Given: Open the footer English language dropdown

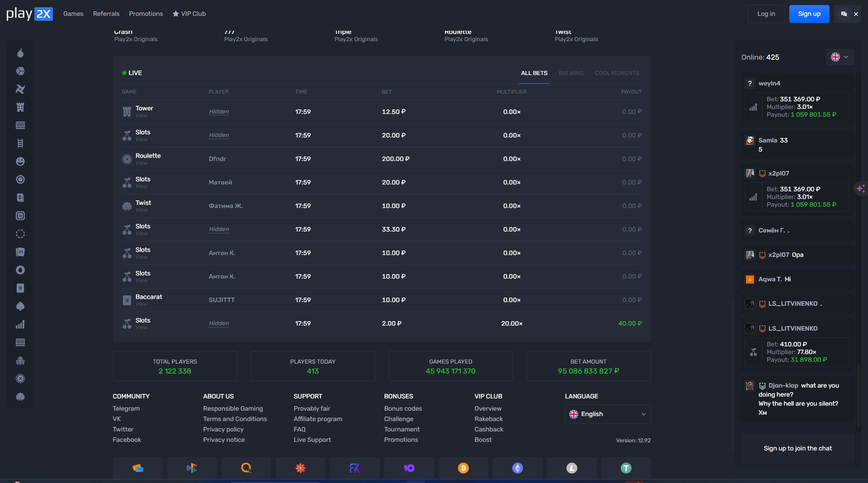Looking at the screenshot, I should click(608, 414).
